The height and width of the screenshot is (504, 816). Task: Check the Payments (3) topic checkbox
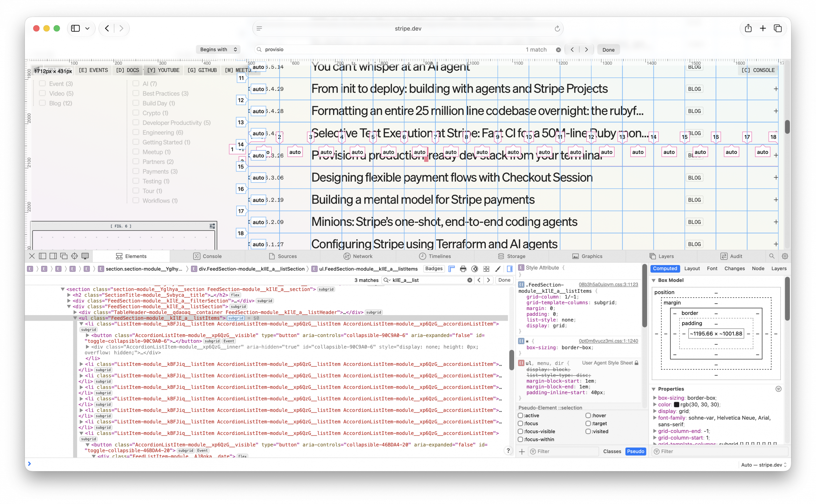[x=136, y=171]
